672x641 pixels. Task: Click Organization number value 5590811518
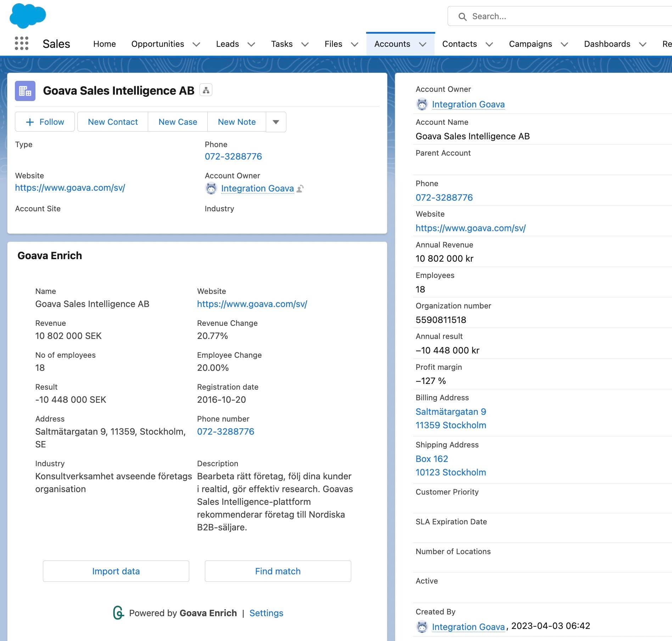441,320
